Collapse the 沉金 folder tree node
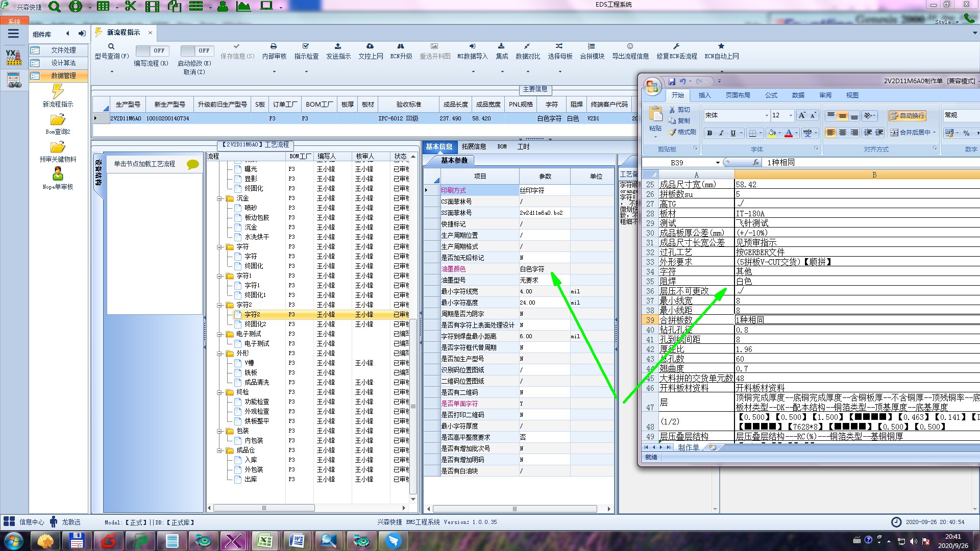 click(219, 198)
